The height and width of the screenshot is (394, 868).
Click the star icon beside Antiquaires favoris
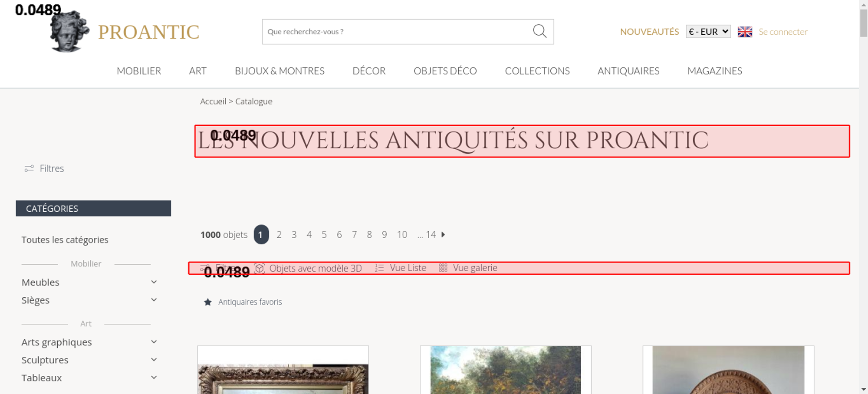click(x=208, y=302)
